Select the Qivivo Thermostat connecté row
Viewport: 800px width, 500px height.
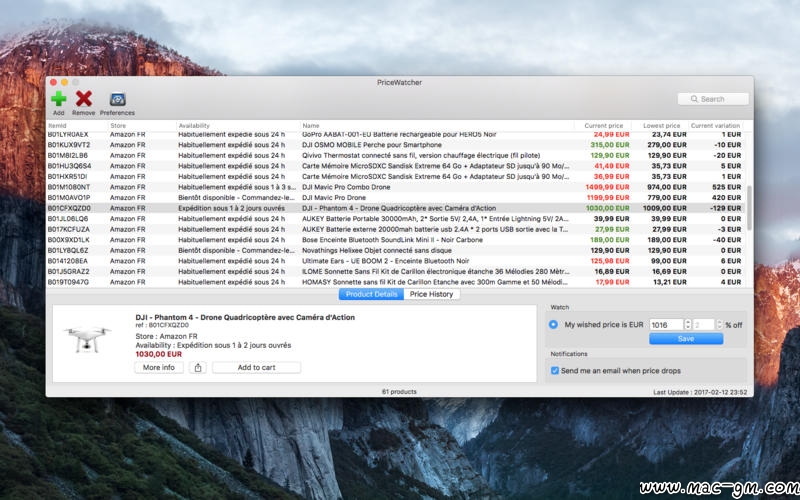(395, 156)
